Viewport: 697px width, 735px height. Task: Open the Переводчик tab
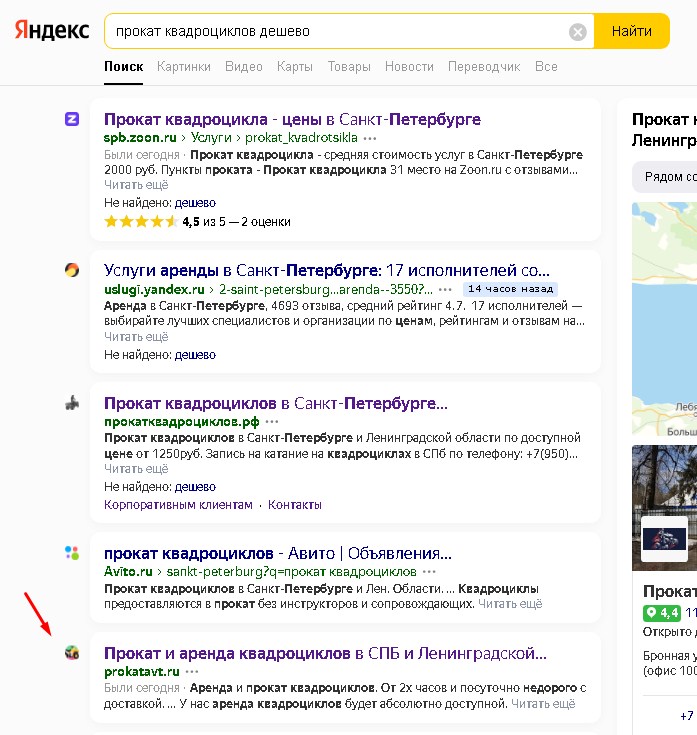click(x=484, y=67)
